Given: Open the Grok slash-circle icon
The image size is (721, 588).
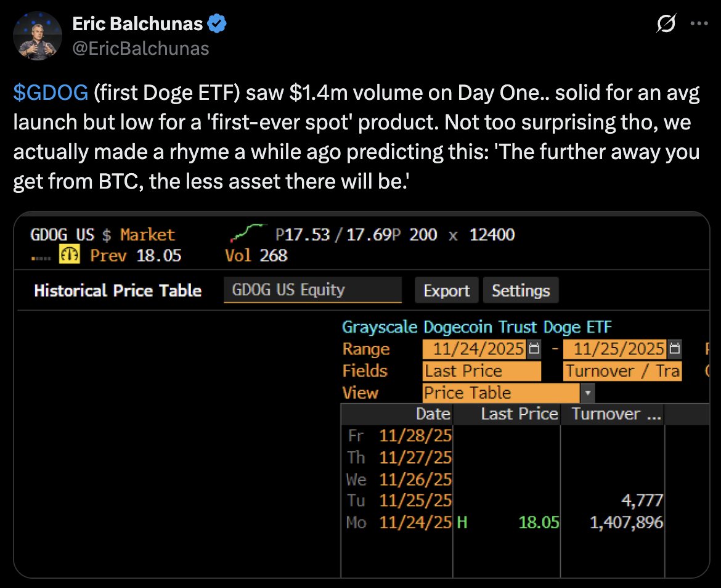Looking at the screenshot, I should pyautogui.click(x=666, y=25).
